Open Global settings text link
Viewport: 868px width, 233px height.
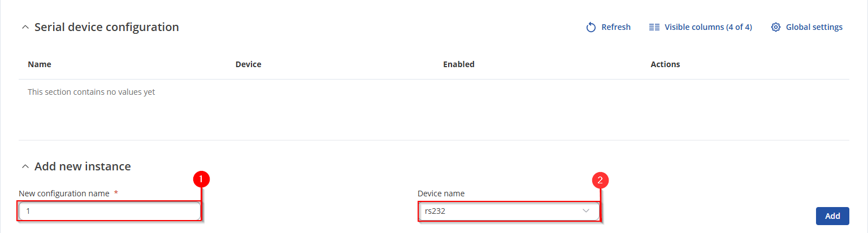pyautogui.click(x=814, y=27)
